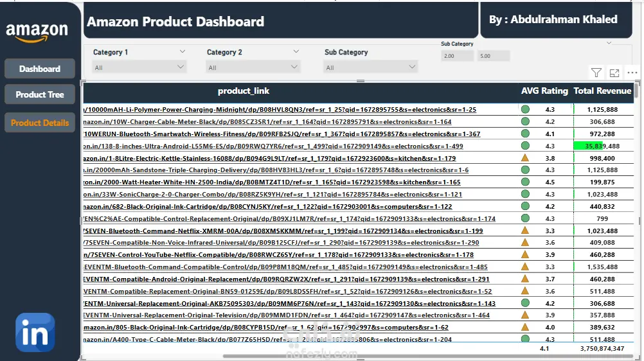Go to the Dashboard page
The image size is (644, 361).
(x=40, y=69)
